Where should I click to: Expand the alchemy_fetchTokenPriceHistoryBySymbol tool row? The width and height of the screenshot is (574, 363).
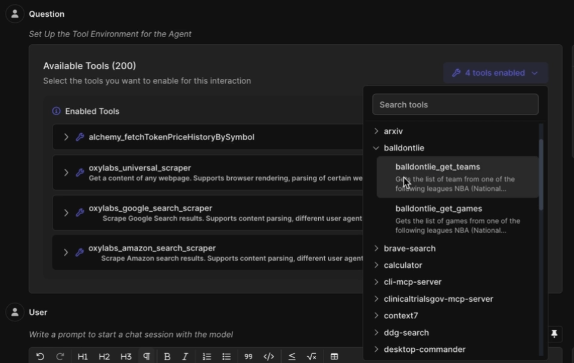66,137
